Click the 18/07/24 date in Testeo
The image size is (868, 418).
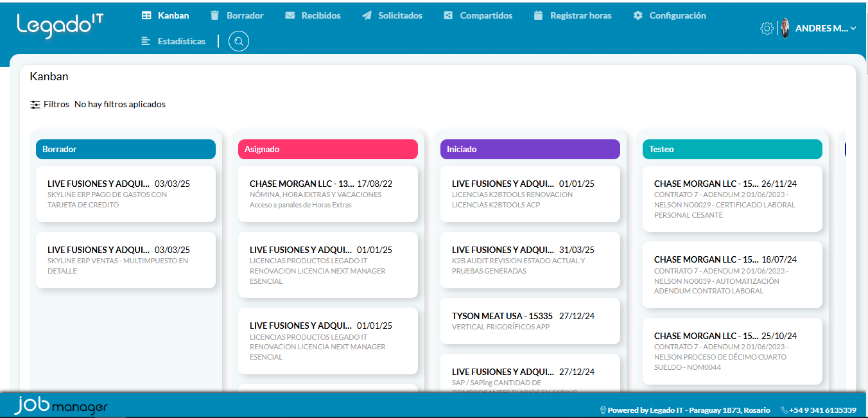coord(779,259)
